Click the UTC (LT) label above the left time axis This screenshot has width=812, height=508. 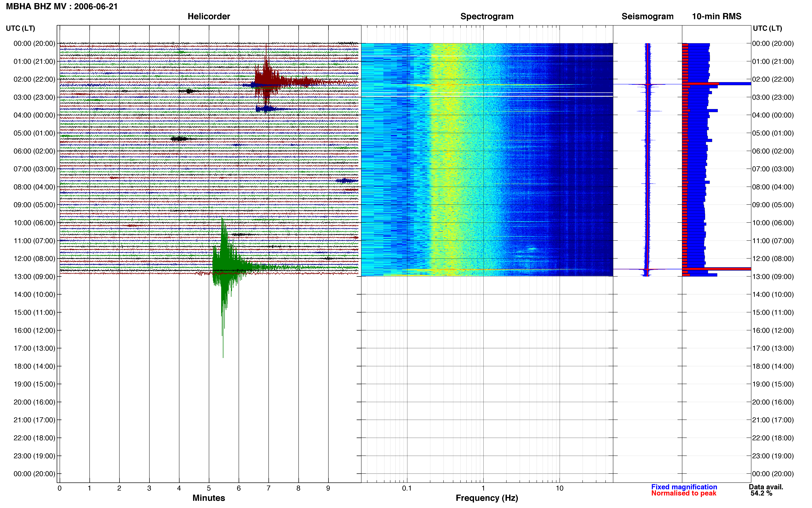click(21, 28)
